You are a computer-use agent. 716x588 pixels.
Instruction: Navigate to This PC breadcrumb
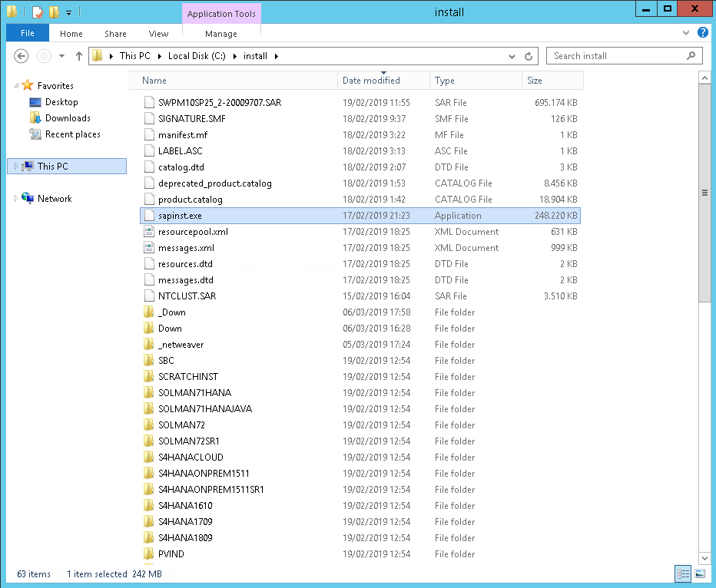pyautogui.click(x=134, y=55)
